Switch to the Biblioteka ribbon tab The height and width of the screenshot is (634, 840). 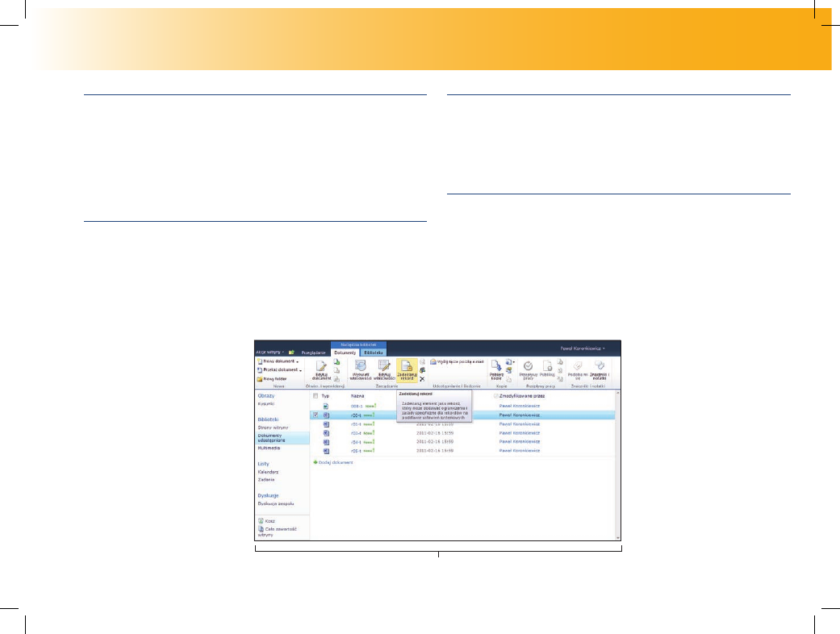[x=373, y=352]
